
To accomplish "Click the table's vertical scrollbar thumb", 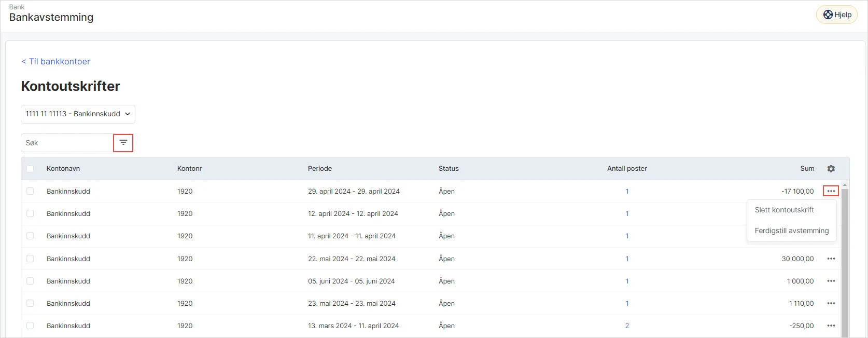I will tap(845, 262).
